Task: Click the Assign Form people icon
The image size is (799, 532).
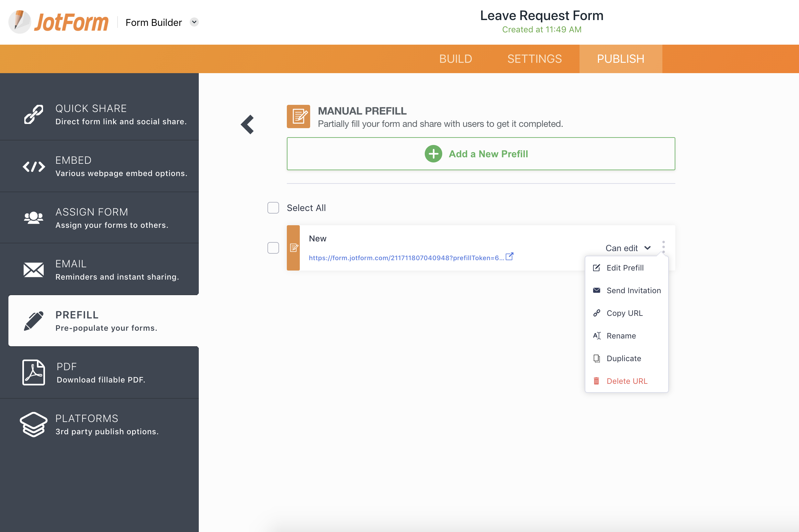Action: (33, 218)
